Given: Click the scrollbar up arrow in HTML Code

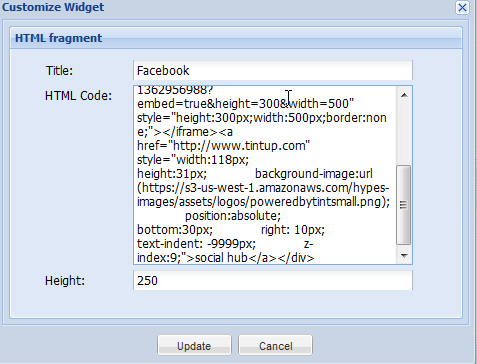Looking at the screenshot, I should click(x=404, y=95).
